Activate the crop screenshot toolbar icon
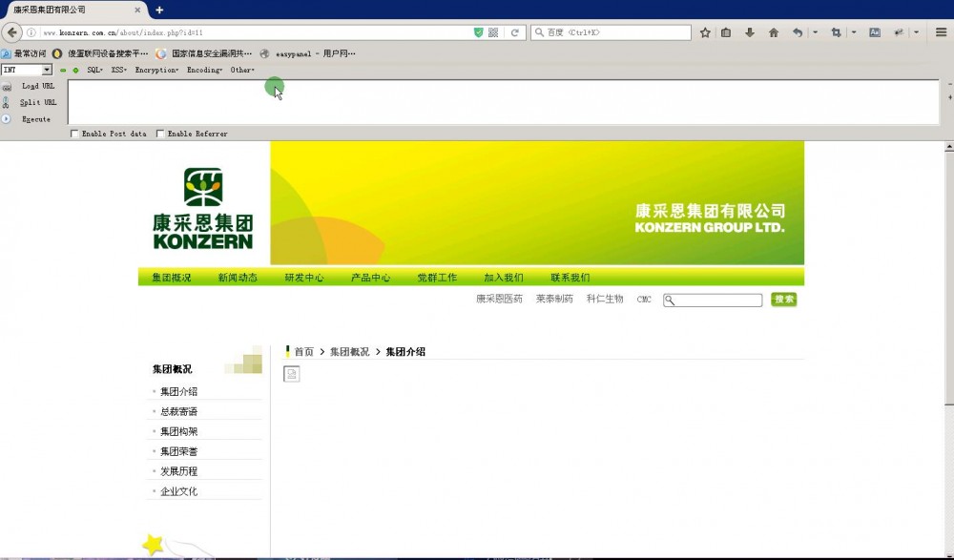 coord(836,32)
